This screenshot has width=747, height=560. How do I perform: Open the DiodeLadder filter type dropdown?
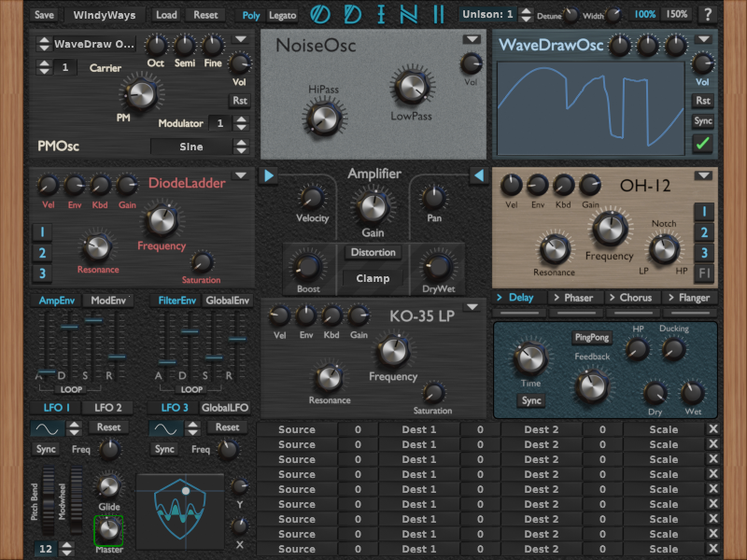[x=241, y=175]
